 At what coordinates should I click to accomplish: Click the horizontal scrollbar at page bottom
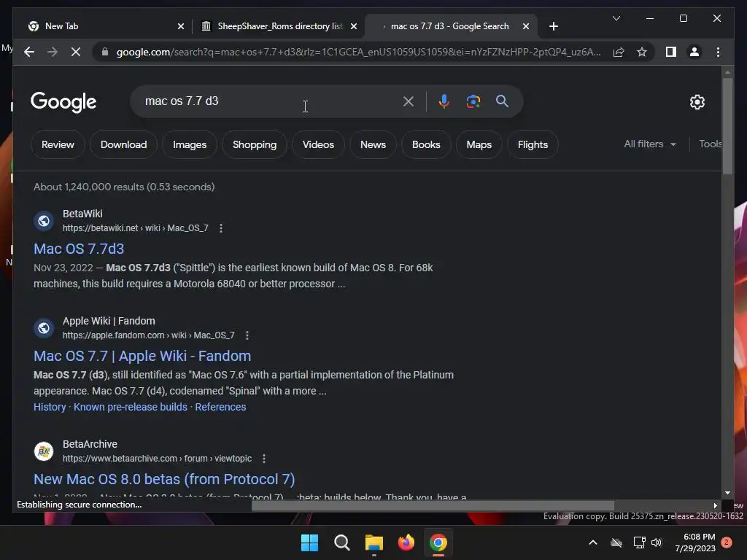click(x=433, y=505)
